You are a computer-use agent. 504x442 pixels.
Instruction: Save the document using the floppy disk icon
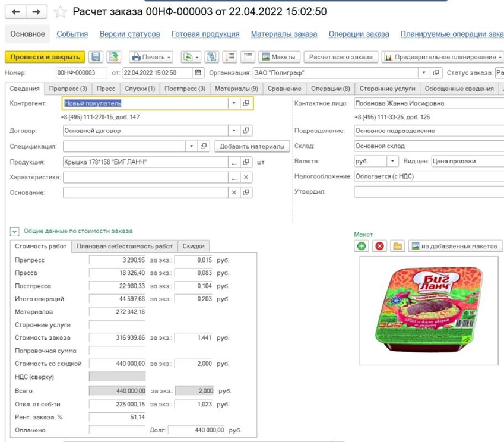coord(96,57)
